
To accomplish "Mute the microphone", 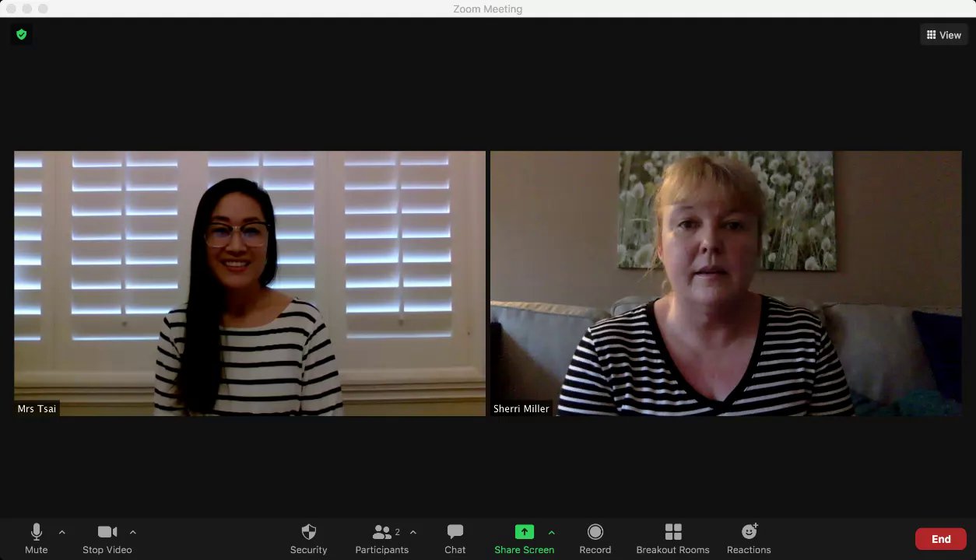I will (x=36, y=539).
